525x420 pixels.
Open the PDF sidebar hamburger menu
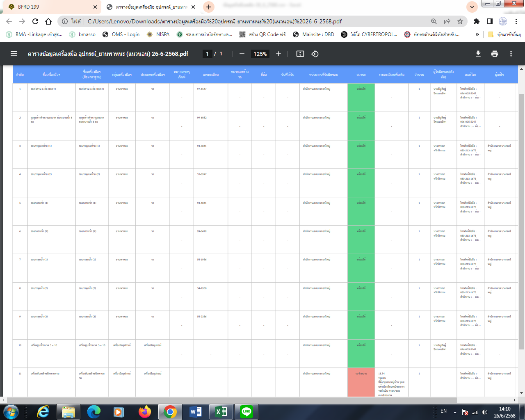coord(14,54)
